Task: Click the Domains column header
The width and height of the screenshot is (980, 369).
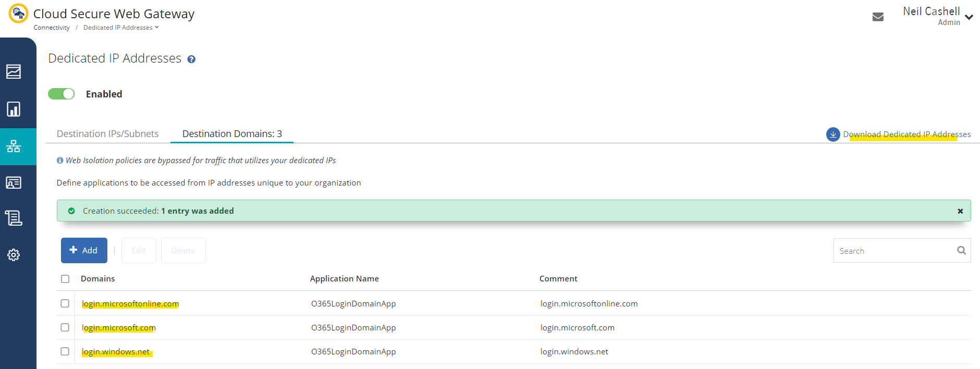Action: pos(98,279)
